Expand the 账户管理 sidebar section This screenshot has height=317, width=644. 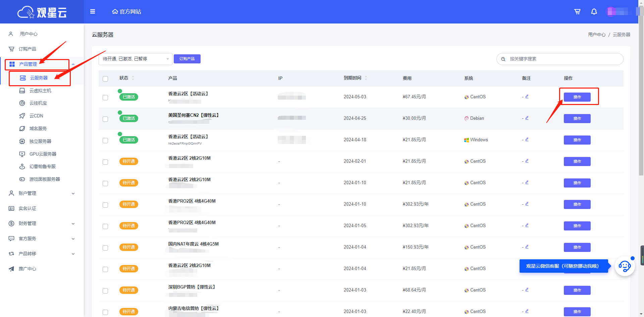[x=73, y=193]
